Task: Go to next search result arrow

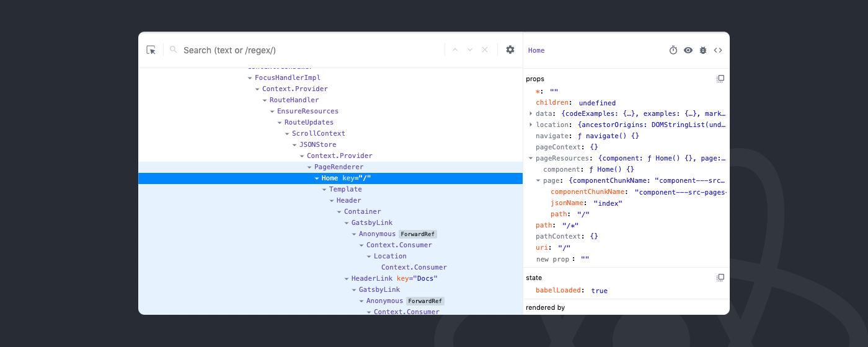Action: click(470, 50)
